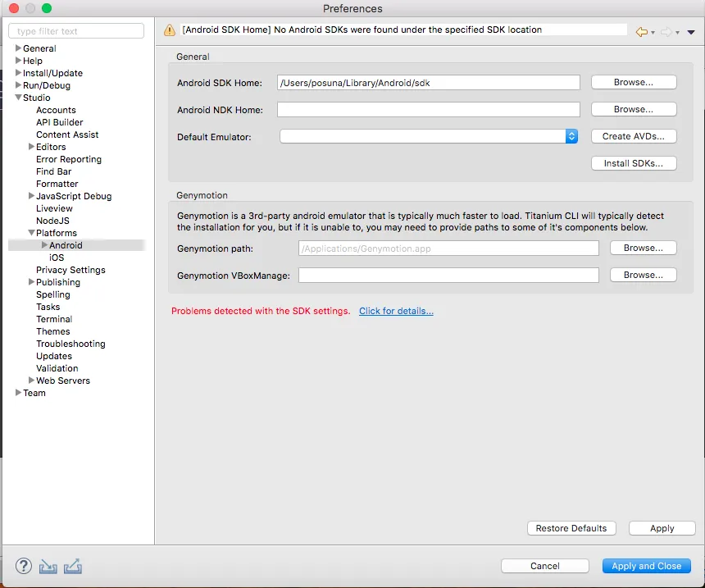Screen dimensions: 705x588
Task: Open the forward history dropdown arrow
Action: tap(677, 32)
